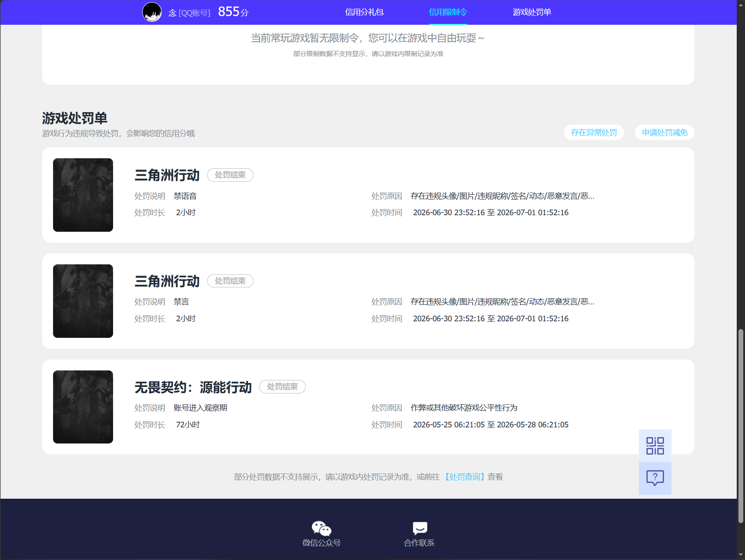Click 处罚结束 badge on the 禁言 card

(x=230, y=281)
